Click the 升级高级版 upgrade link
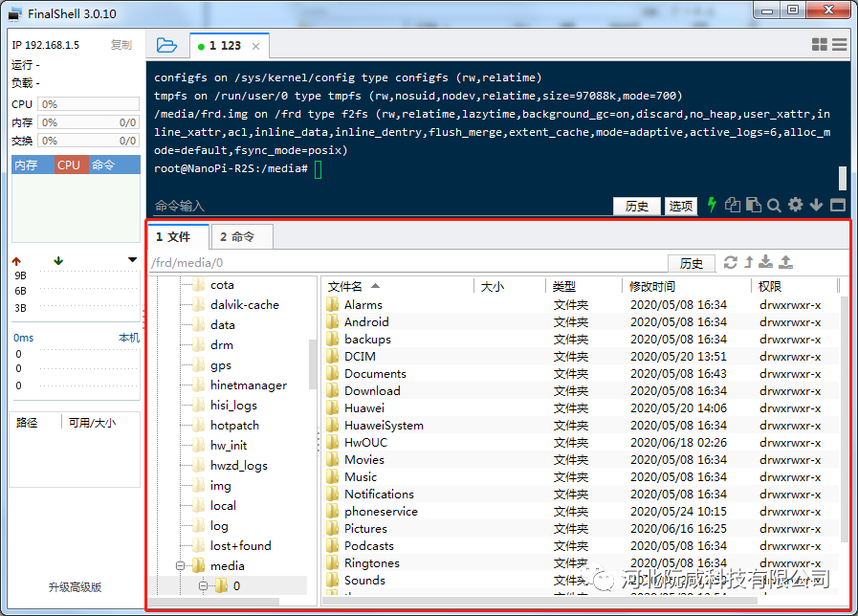The image size is (858, 616). pyautogui.click(x=75, y=587)
